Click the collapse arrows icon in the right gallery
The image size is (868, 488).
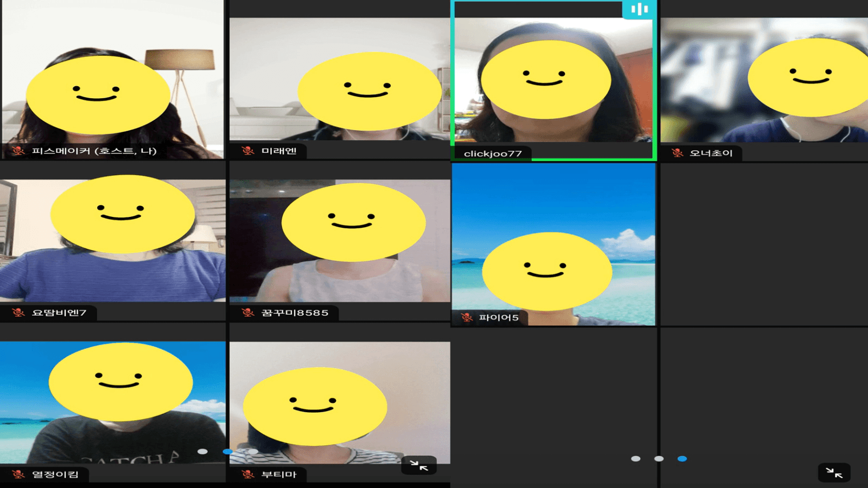(834, 473)
